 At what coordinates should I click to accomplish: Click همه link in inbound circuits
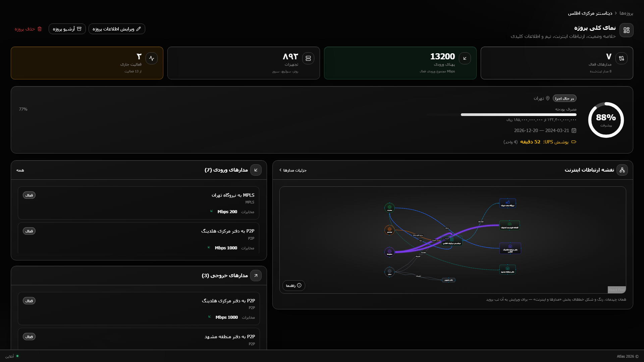[x=20, y=170]
